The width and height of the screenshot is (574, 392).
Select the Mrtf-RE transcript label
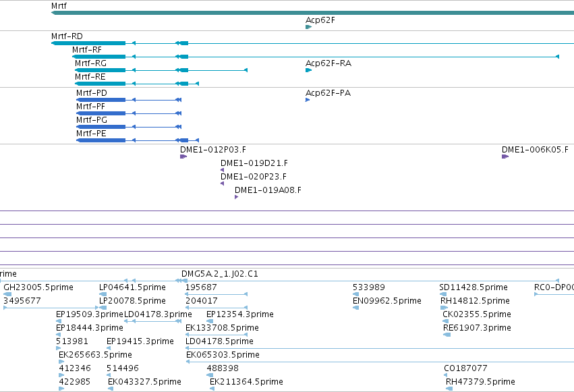(90, 77)
